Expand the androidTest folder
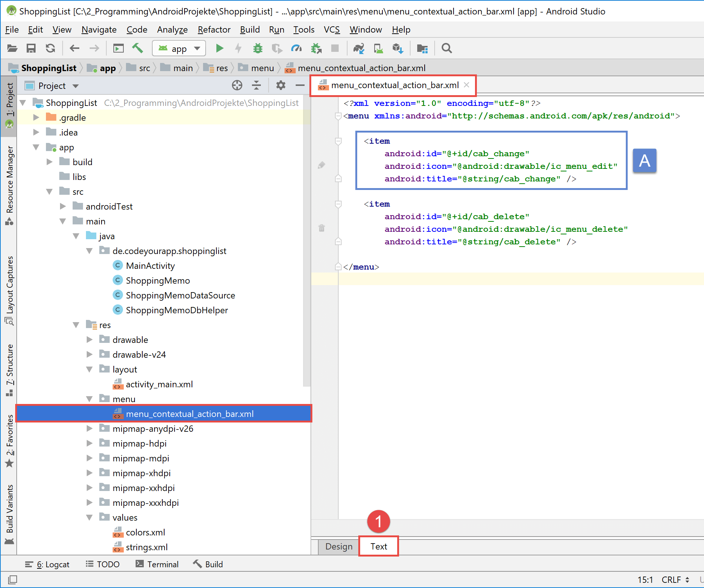The image size is (704, 588). coord(63,206)
